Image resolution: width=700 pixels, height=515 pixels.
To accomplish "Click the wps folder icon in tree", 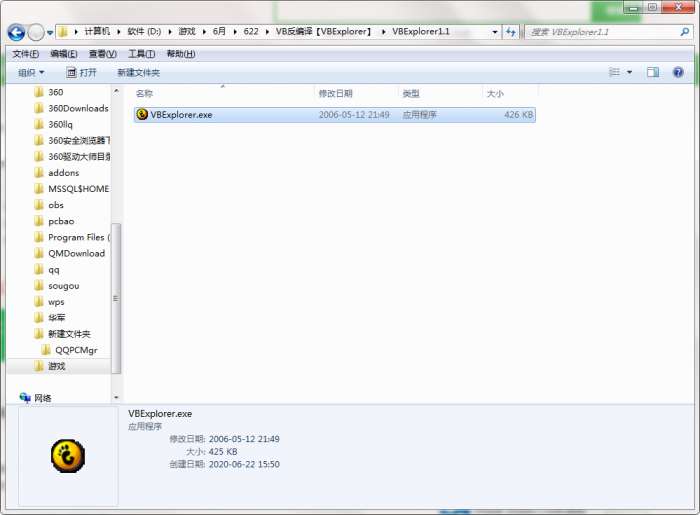I will (x=39, y=302).
